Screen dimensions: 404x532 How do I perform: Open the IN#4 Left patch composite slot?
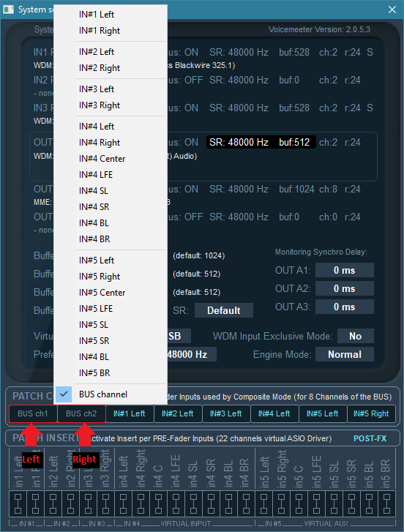coord(274,413)
